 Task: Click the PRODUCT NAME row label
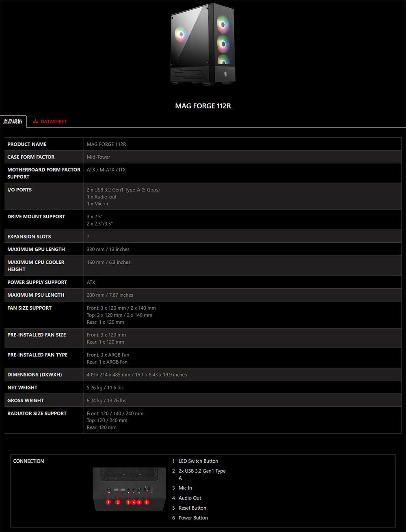tap(27, 144)
